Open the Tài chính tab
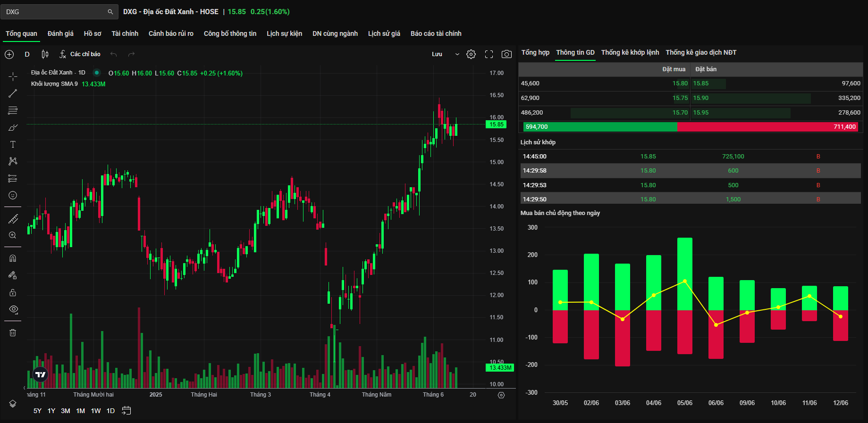The image size is (868, 423). 125,33
